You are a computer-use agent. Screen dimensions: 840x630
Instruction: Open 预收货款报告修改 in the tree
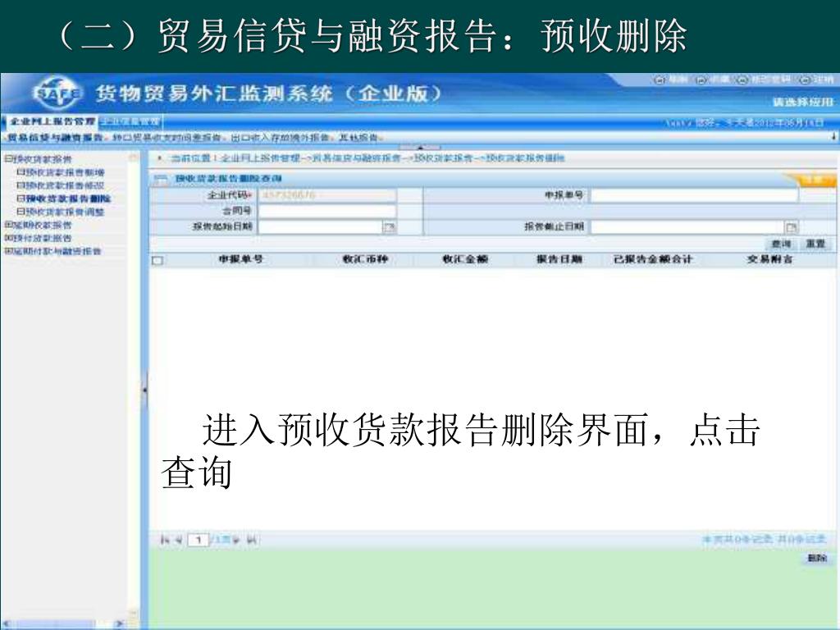coord(65,185)
